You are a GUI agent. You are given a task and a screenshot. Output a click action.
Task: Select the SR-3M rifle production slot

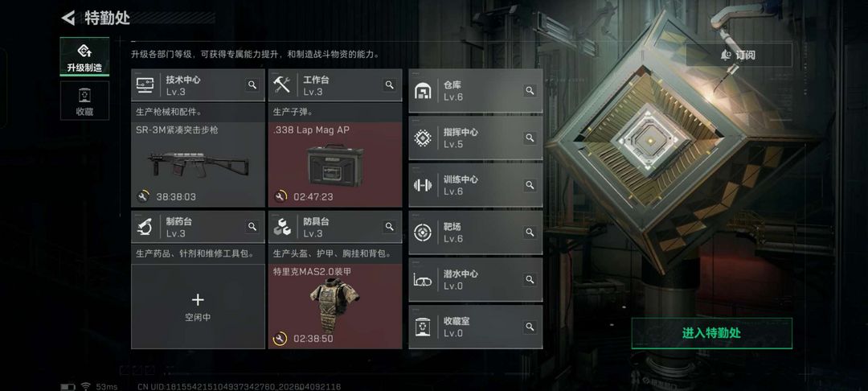pos(199,164)
